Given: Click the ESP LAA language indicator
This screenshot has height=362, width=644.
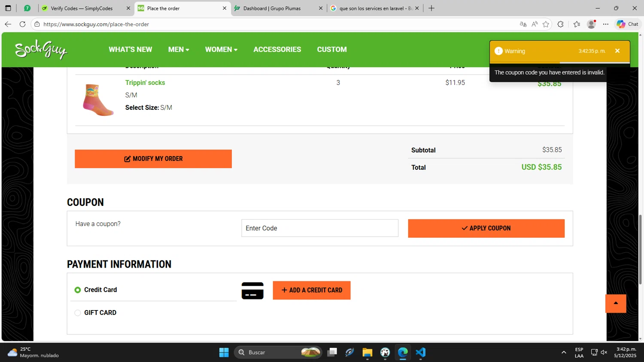Looking at the screenshot, I should pyautogui.click(x=579, y=353).
